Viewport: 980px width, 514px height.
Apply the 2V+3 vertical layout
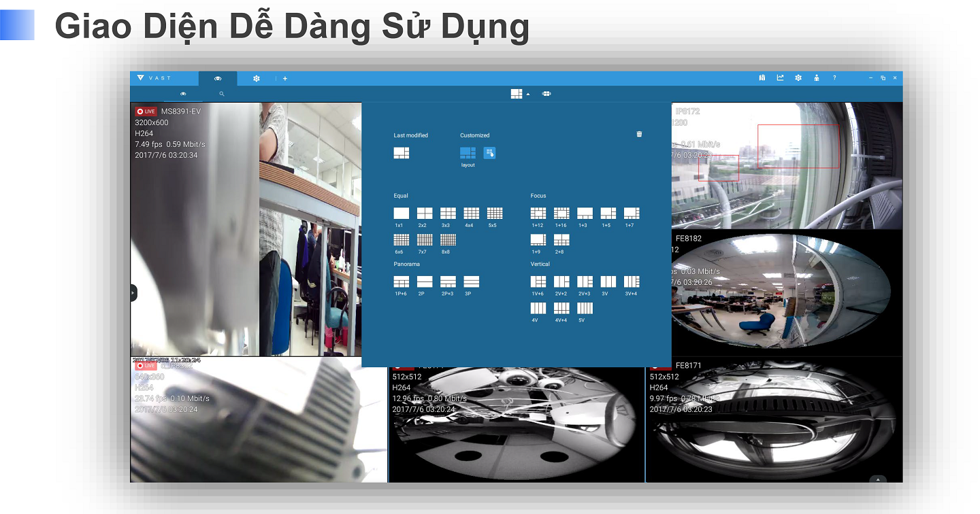(x=585, y=281)
